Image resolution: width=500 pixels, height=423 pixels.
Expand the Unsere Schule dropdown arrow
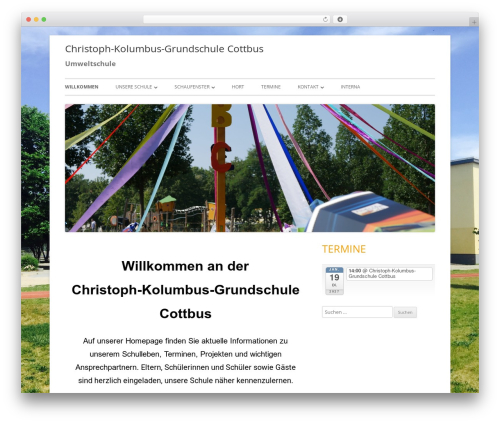point(156,87)
